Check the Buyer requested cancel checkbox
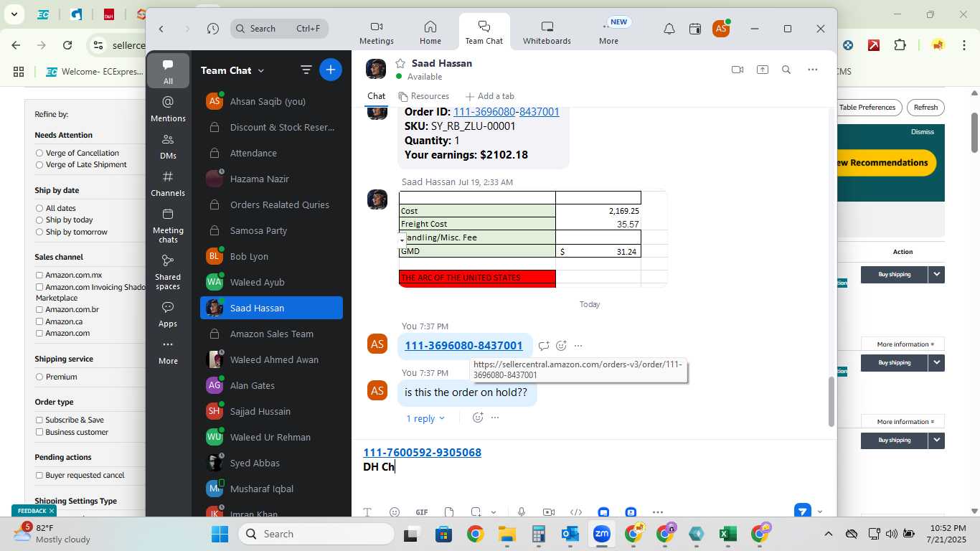The width and height of the screenshot is (980, 551). pos(39,475)
